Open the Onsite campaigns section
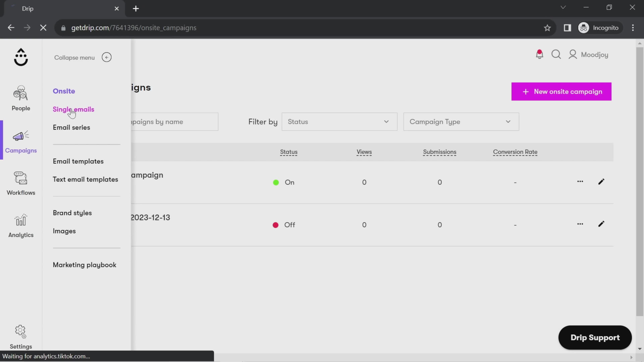The image size is (644, 362). [64, 91]
